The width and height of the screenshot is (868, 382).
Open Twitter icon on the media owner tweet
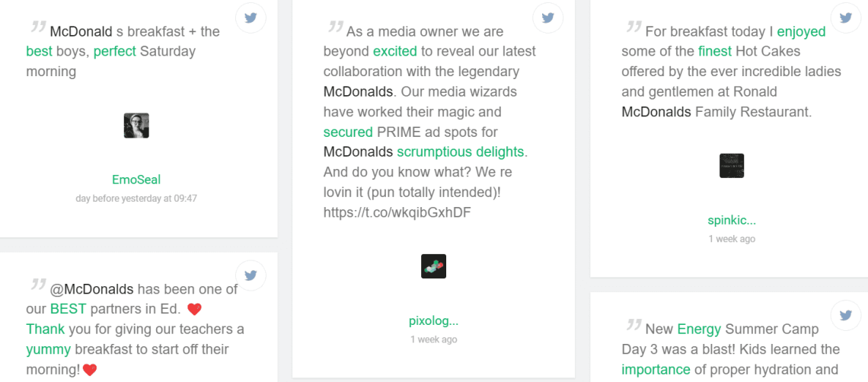[x=547, y=18]
